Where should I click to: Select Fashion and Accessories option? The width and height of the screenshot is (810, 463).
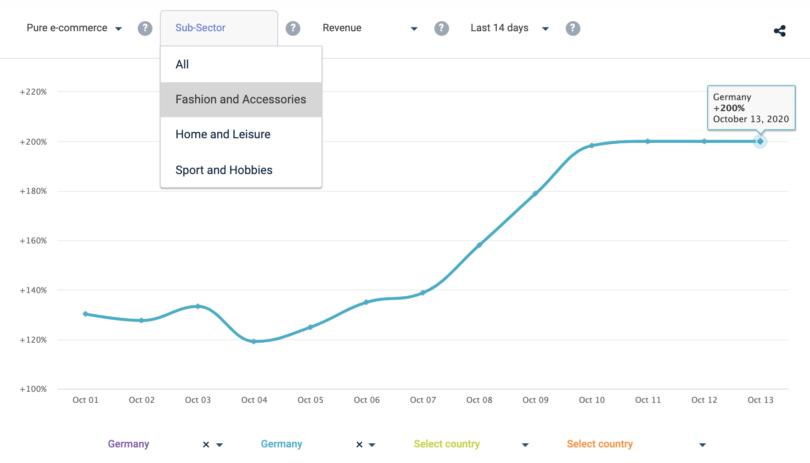241,99
